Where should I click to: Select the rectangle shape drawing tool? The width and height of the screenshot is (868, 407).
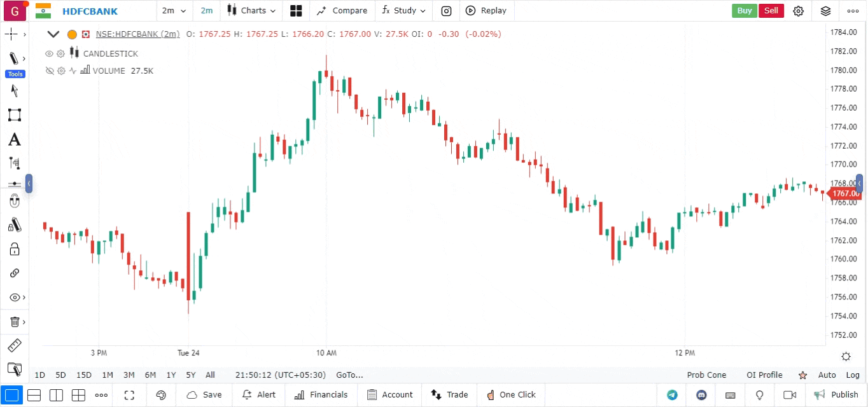click(x=14, y=115)
